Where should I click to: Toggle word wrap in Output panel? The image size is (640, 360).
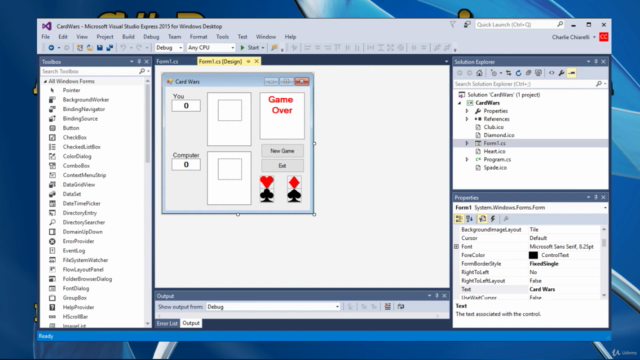(401, 307)
